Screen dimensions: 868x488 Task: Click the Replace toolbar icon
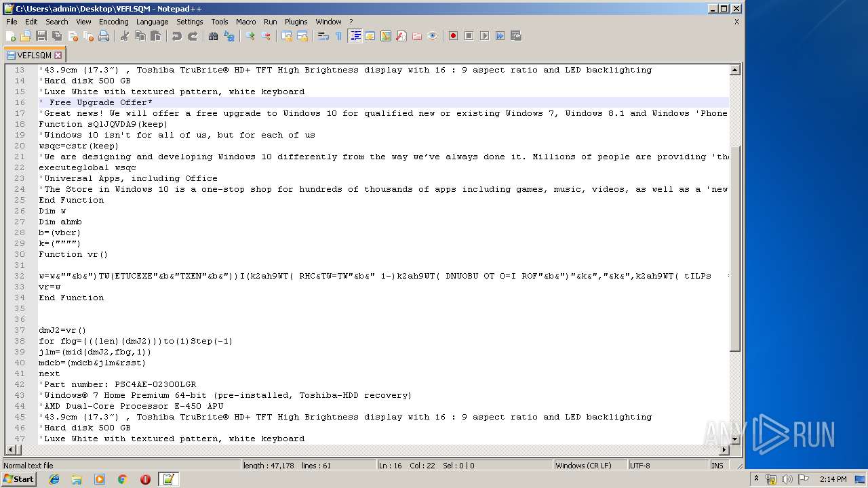(229, 36)
